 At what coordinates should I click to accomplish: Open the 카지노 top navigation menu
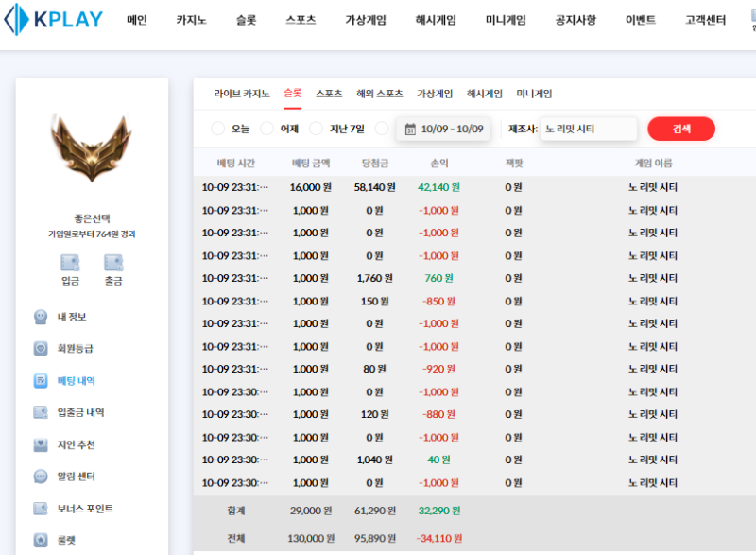click(x=192, y=20)
